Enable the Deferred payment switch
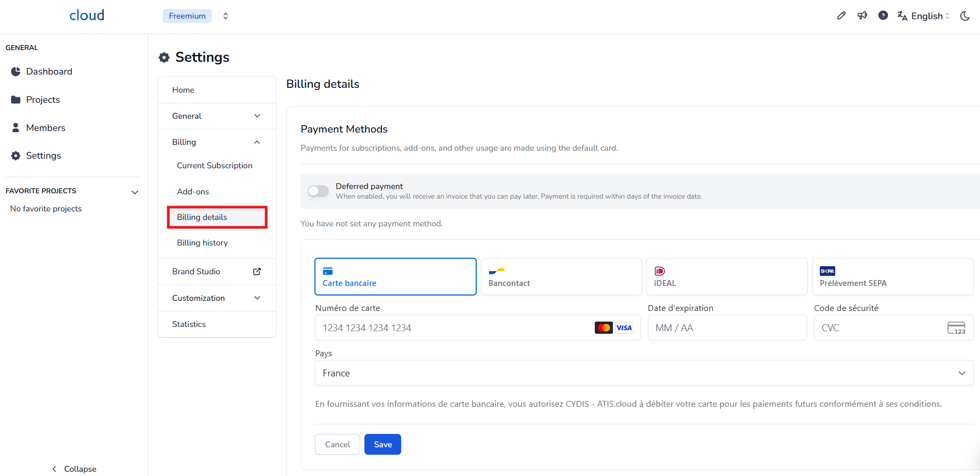The width and height of the screenshot is (980, 476). 318,191
